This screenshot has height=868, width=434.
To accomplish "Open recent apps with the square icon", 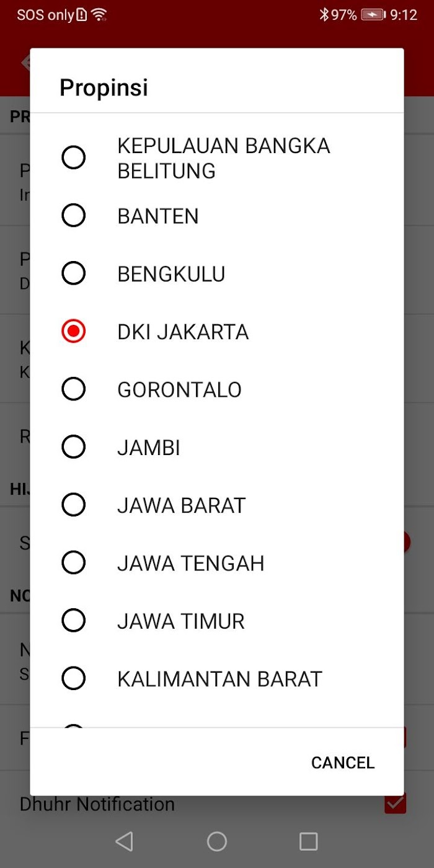I will (x=309, y=841).
